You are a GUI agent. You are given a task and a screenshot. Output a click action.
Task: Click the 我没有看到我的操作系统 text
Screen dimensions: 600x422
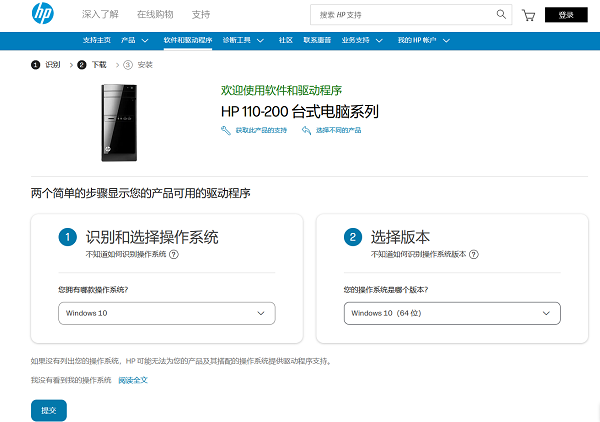click(x=71, y=380)
